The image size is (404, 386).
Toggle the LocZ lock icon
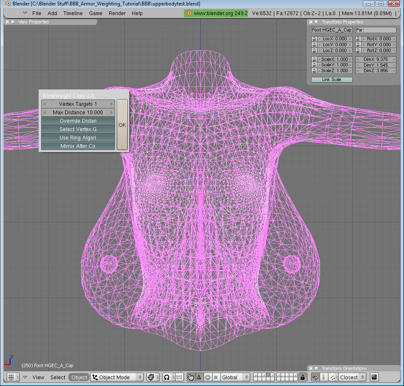[314, 51]
